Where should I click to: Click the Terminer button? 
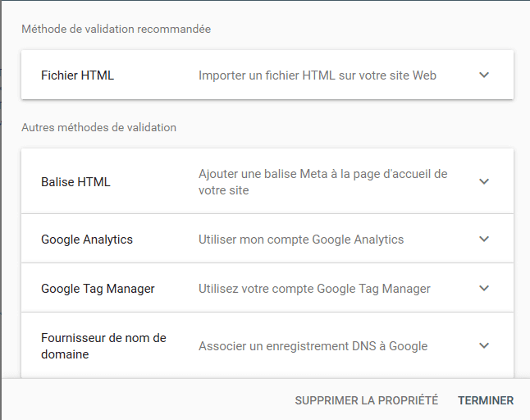click(486, 400)
